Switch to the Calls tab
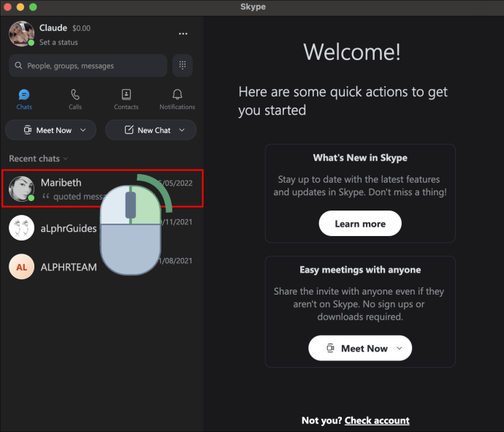The width and height of the screenshot is (504, 432). (x=75, y=99)
